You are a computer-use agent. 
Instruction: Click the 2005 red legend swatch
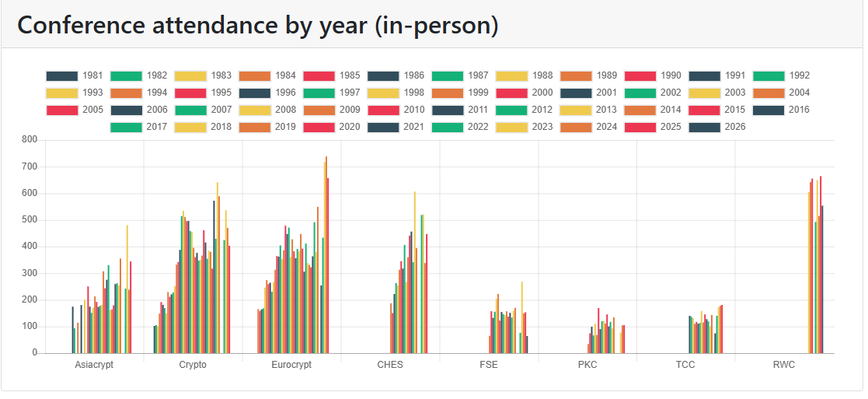[x=61, y=110]
